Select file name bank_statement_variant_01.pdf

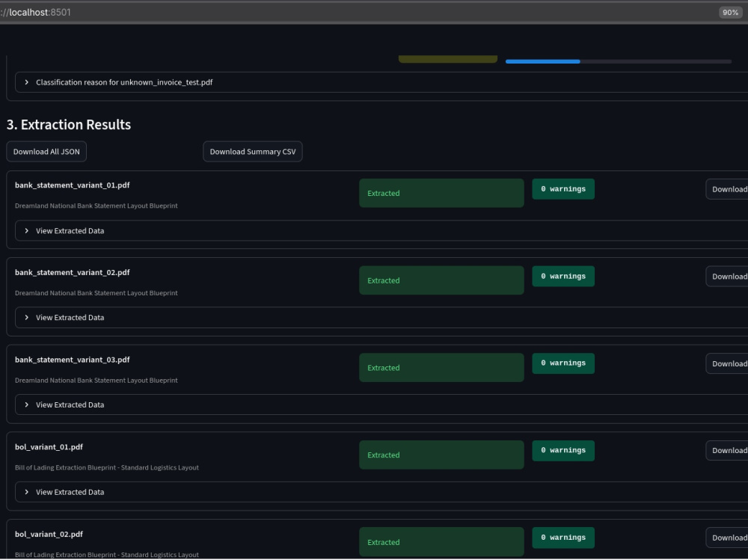click(x=72, y=185)
